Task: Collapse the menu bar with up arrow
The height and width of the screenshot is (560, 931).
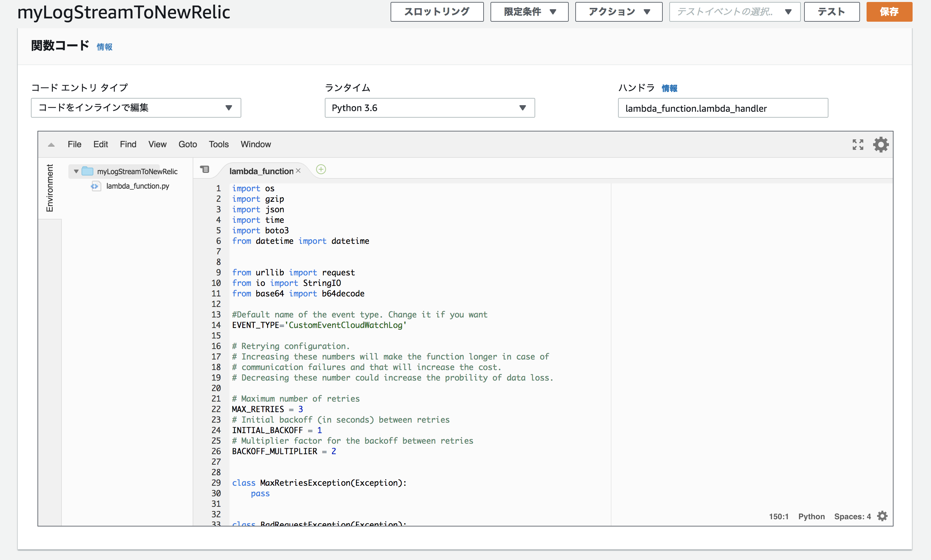Action: tap(51, 145)
